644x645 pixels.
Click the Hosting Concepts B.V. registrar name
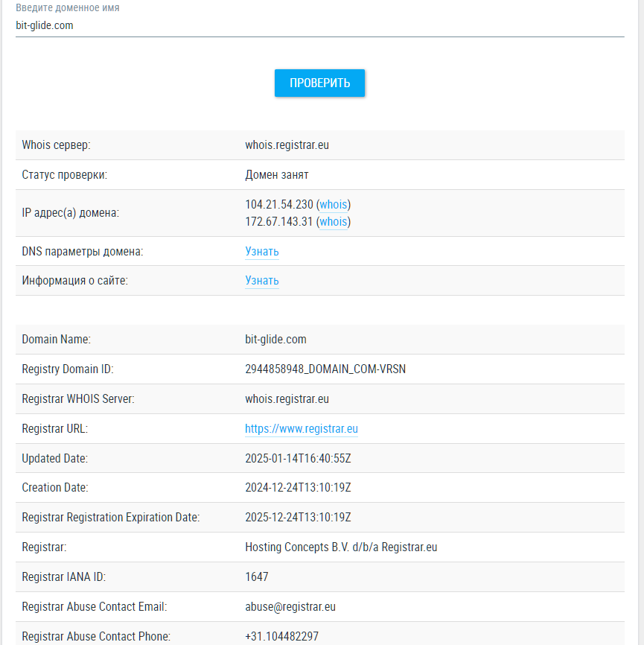341,547
